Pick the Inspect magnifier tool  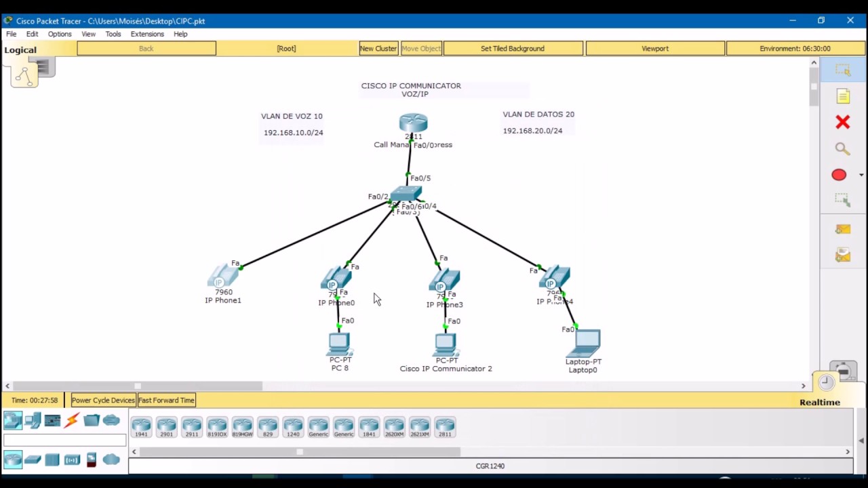pos(842,148)
